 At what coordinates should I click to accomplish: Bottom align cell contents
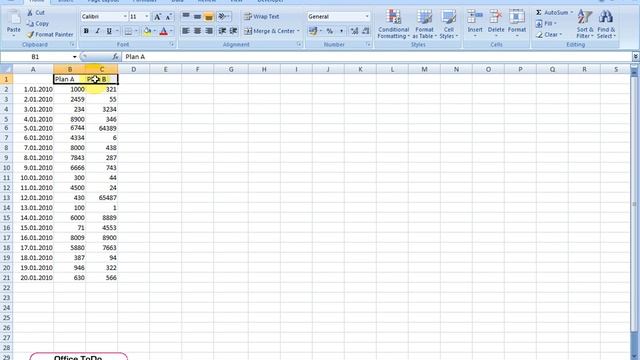point(209,16)
